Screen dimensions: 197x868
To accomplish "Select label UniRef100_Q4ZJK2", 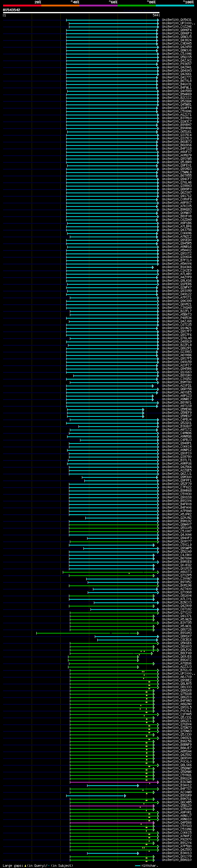I will [176, 61].
